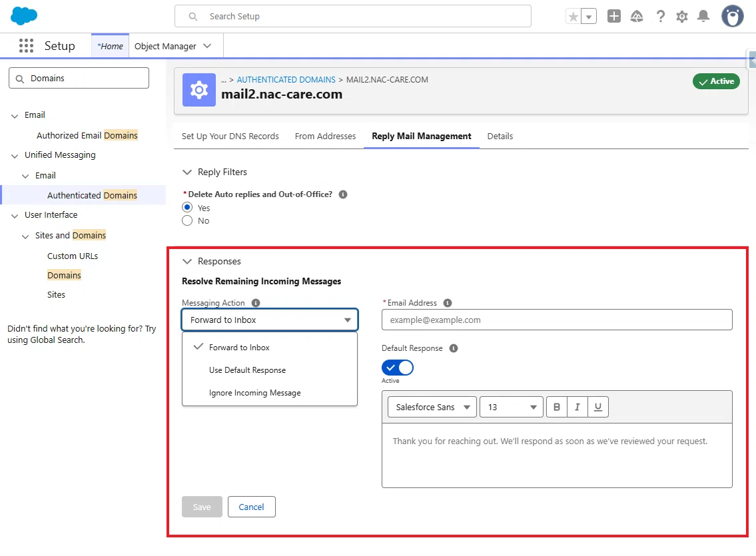Collapse the Responses section
756x556 pixels.
coord(187,261)
